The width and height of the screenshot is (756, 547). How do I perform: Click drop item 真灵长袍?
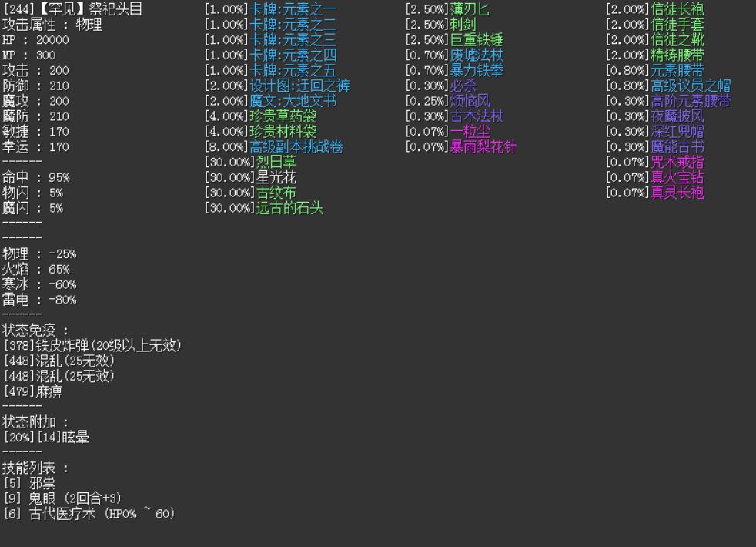(x=677, y=193)
